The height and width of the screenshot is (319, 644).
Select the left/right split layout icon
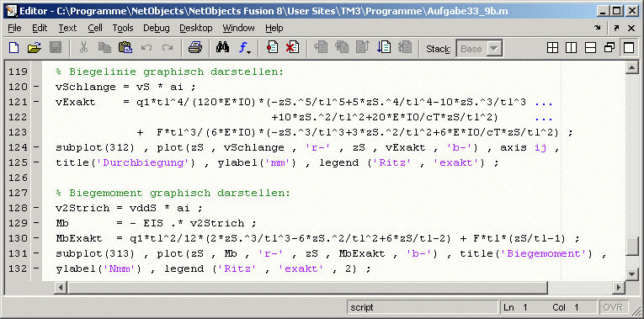pos(572,48)
